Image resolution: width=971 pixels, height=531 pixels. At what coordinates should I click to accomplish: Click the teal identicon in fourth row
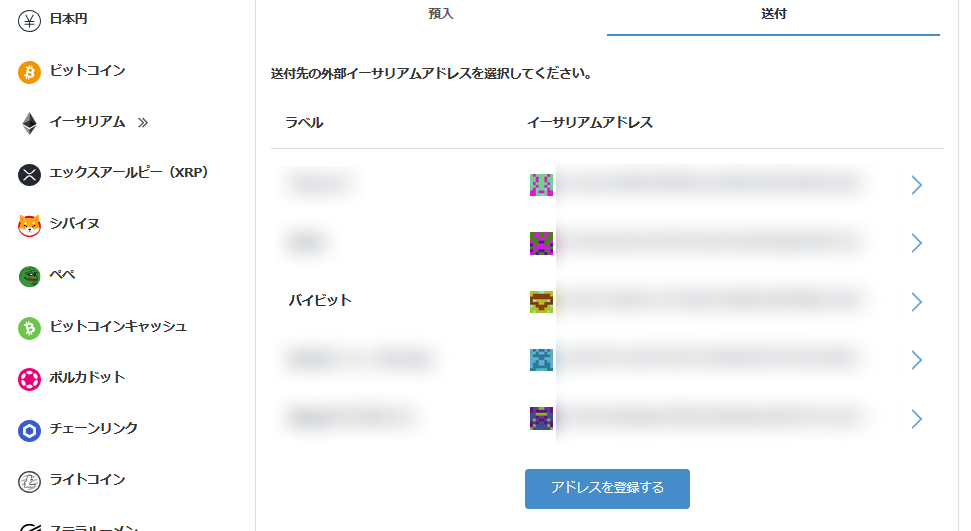541,360
